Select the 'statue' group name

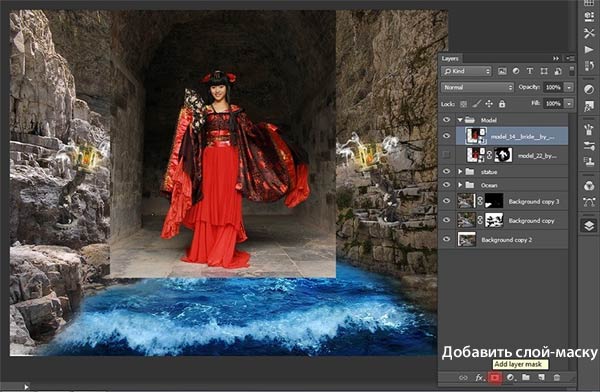489,172
